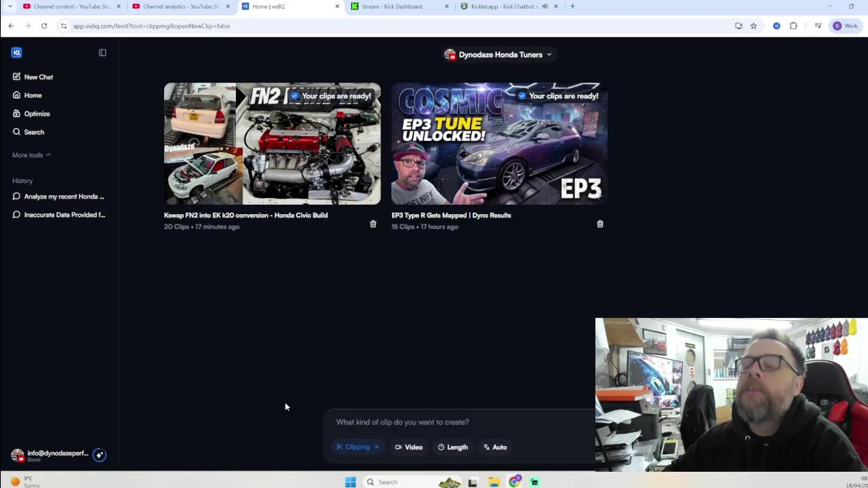Switch to Channel analytics YouTube Studio tab

coord(180,7)
